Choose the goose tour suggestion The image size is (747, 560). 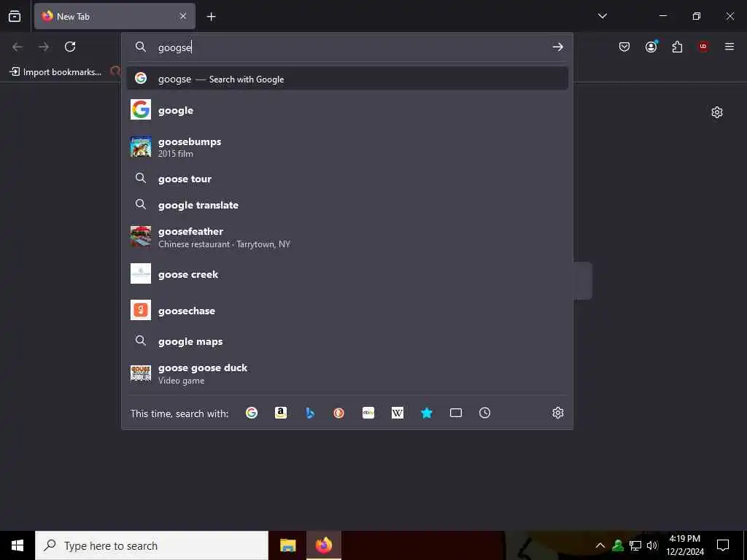coord(347,179)
